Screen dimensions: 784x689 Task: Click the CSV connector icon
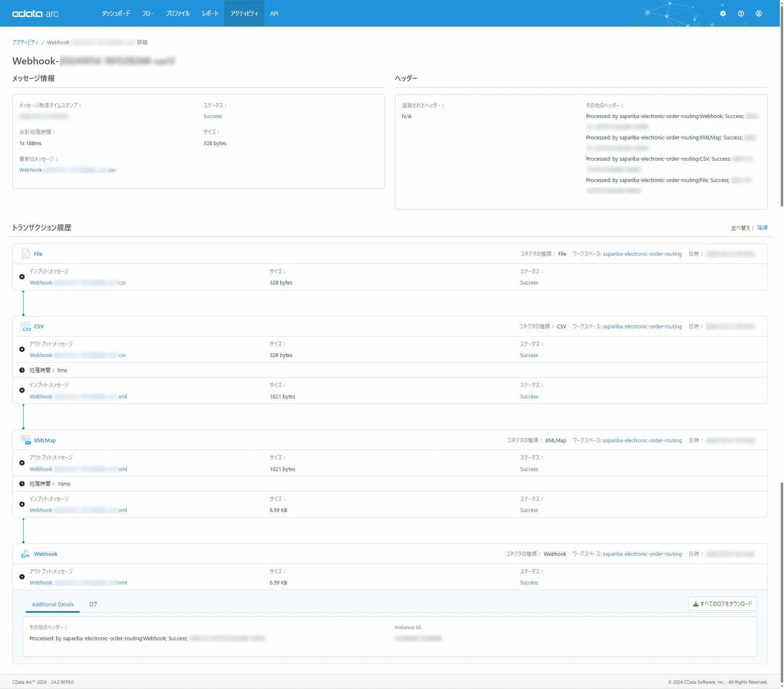(25, 327)
